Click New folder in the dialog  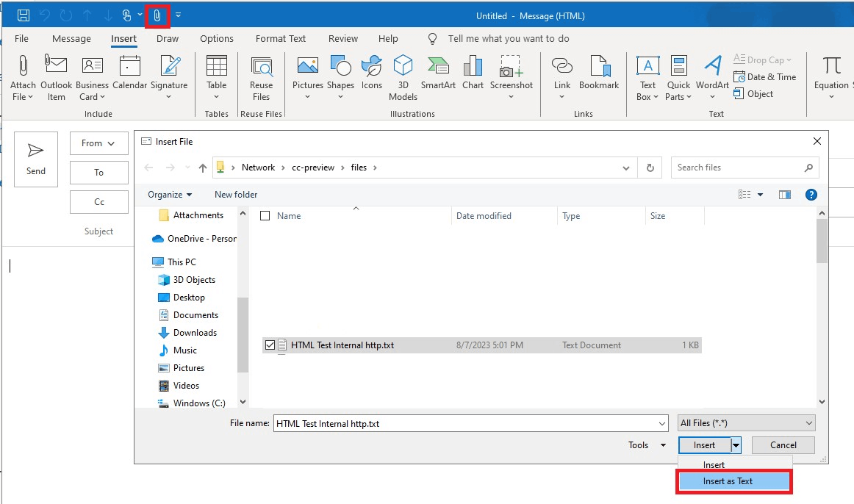[x=236, y=194]
